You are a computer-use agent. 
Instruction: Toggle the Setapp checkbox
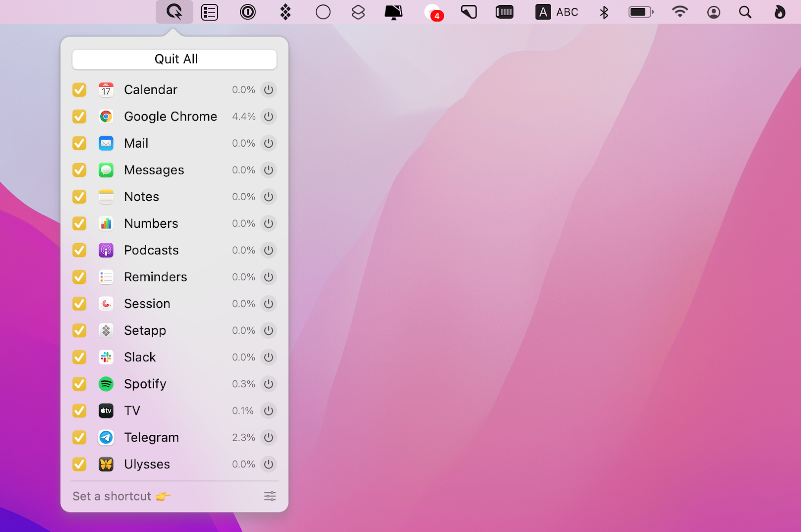(x=79, y=330)
